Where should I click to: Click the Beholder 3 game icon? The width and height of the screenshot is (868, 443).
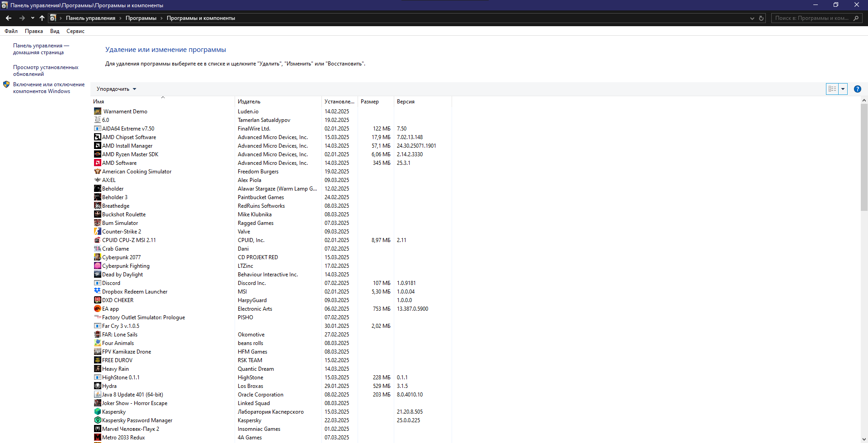[98, 197]
